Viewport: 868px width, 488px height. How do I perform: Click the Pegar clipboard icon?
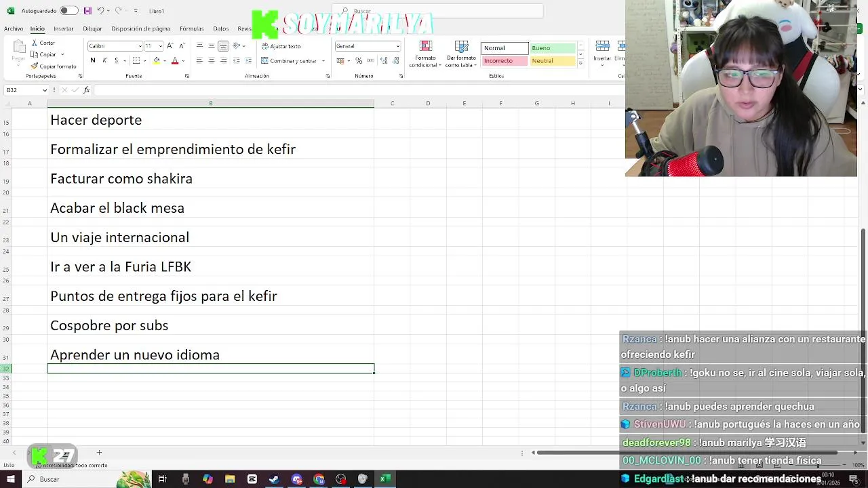[18, 47]
